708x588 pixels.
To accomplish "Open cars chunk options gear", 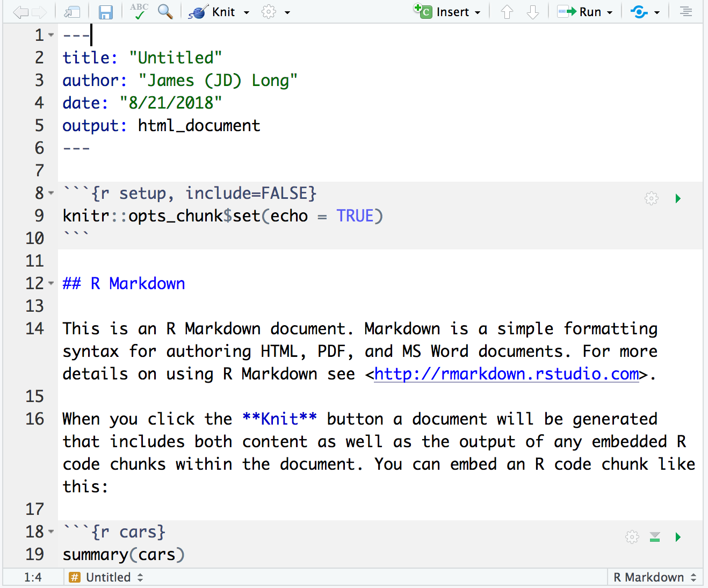I will point(632,537).
